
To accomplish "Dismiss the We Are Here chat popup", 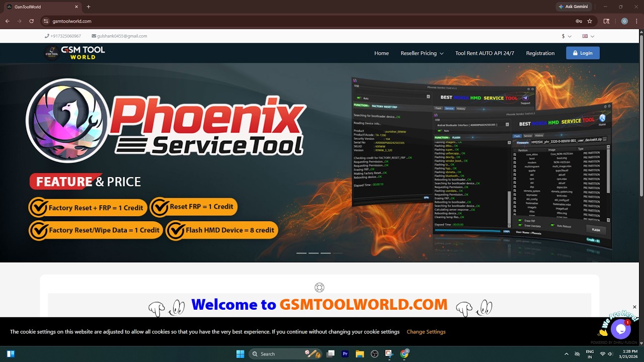I will 634,307.
